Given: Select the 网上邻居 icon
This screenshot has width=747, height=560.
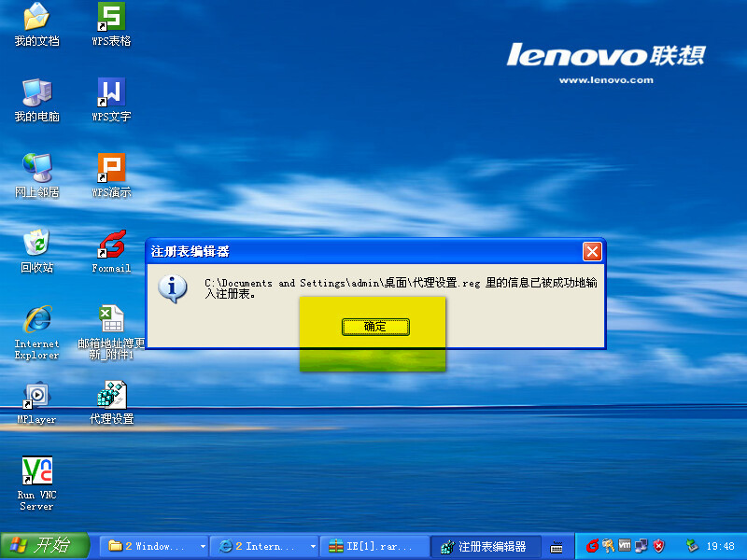Looking at the screenshot, I should click(36, 168).
